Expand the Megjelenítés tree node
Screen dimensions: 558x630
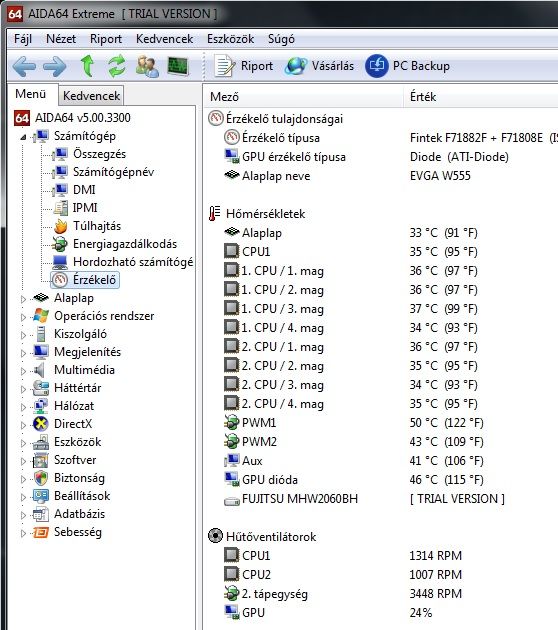coord(23,353)
